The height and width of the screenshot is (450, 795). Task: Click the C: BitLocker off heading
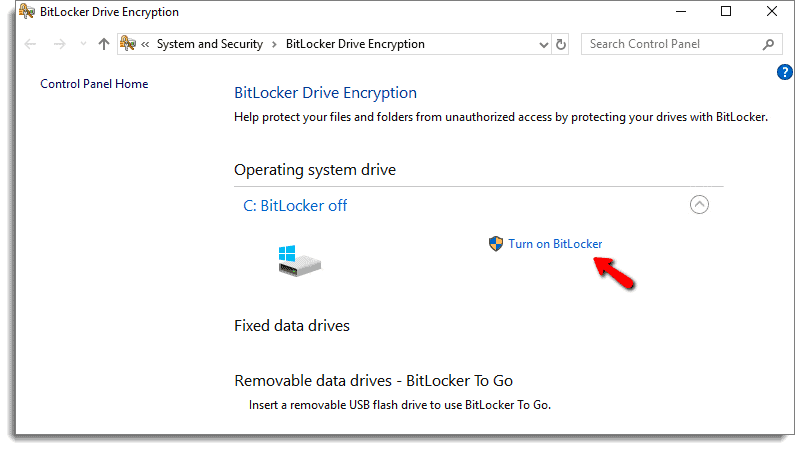pos(295,205)
